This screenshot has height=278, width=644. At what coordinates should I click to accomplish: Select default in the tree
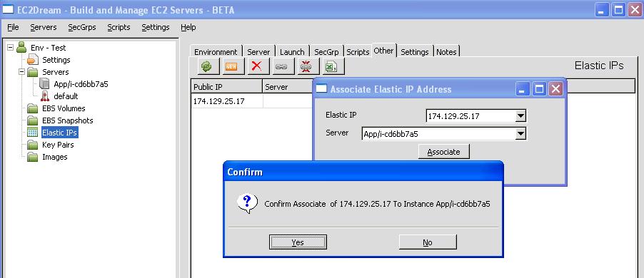pyautogui.click(x=66, y=96)
